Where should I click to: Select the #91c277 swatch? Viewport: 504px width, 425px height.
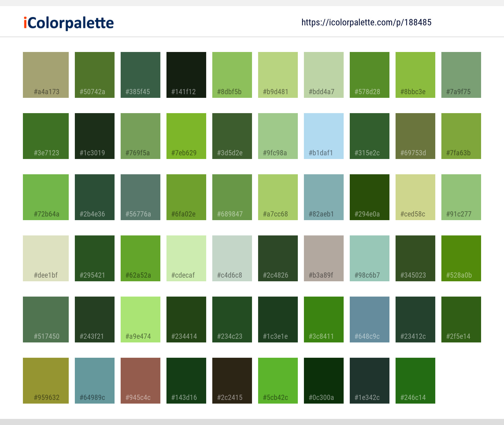(461, 197)
